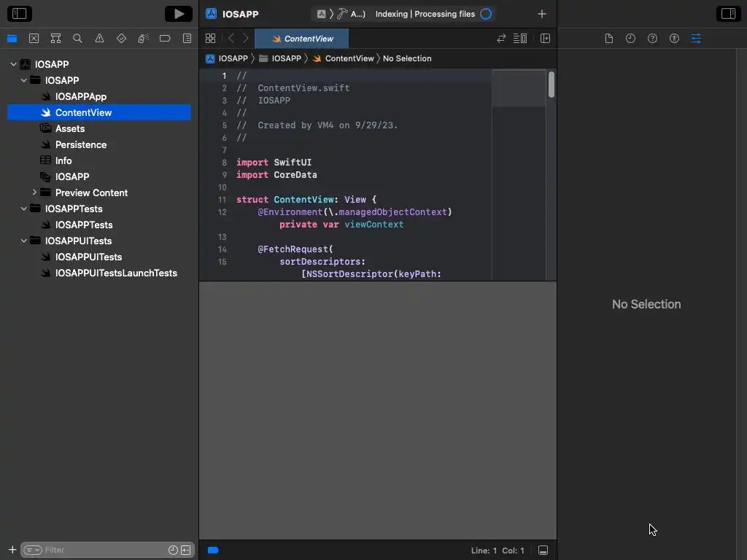Collapse the IOSAPPUITests group

24,241
